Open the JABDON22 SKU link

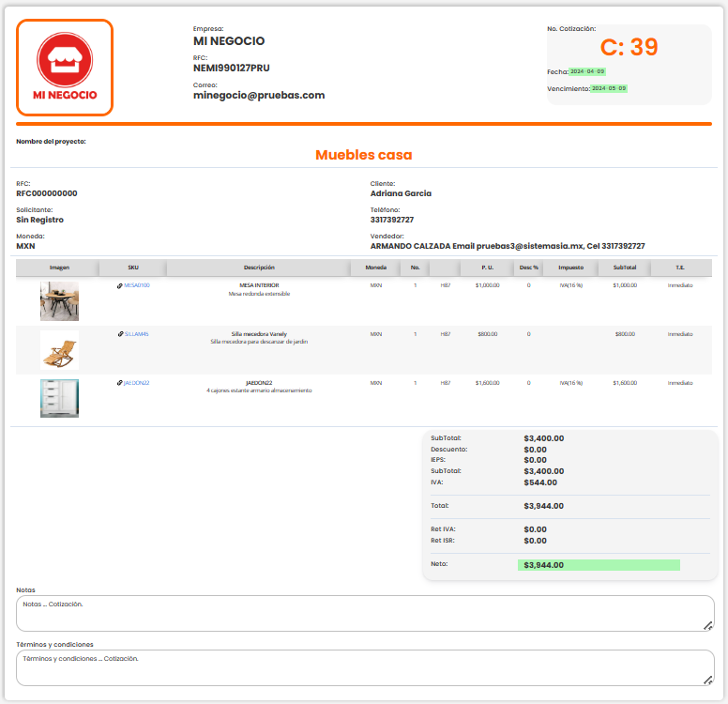[x=137, y=383]
